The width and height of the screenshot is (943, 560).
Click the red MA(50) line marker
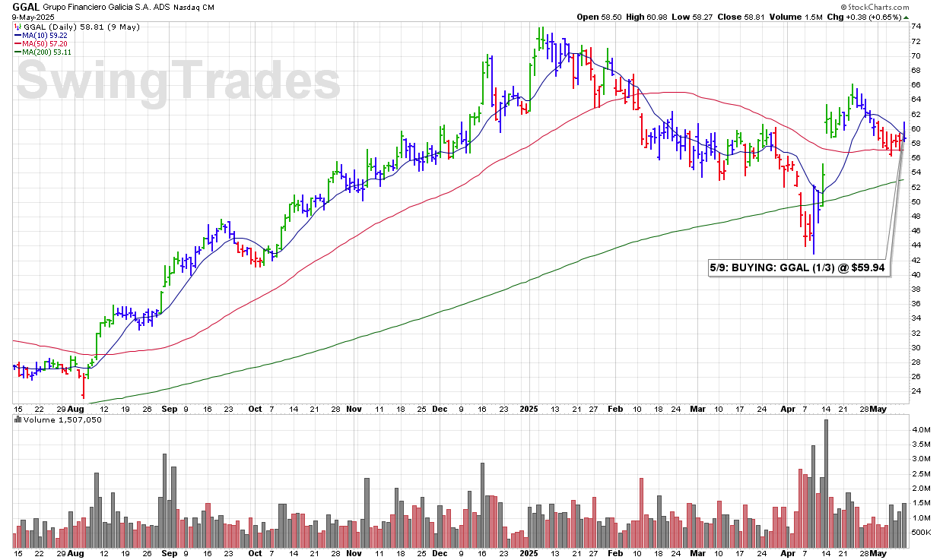17,43
